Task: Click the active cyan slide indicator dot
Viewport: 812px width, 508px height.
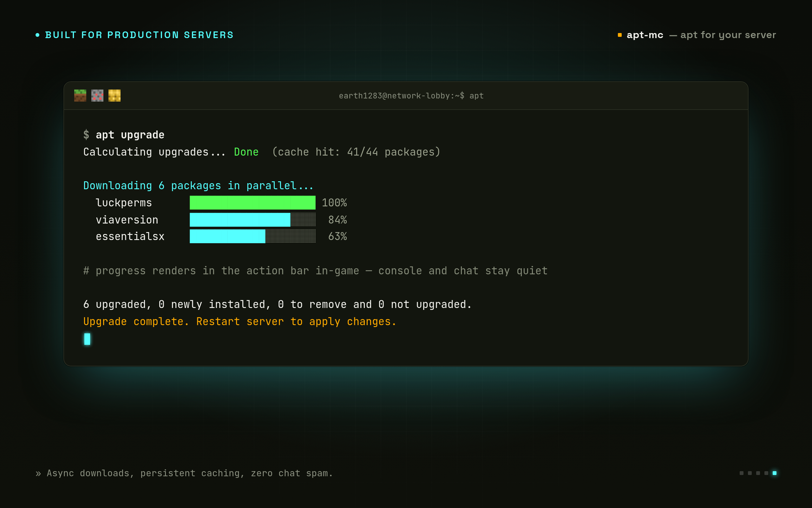Action: [x=775, y=473]
